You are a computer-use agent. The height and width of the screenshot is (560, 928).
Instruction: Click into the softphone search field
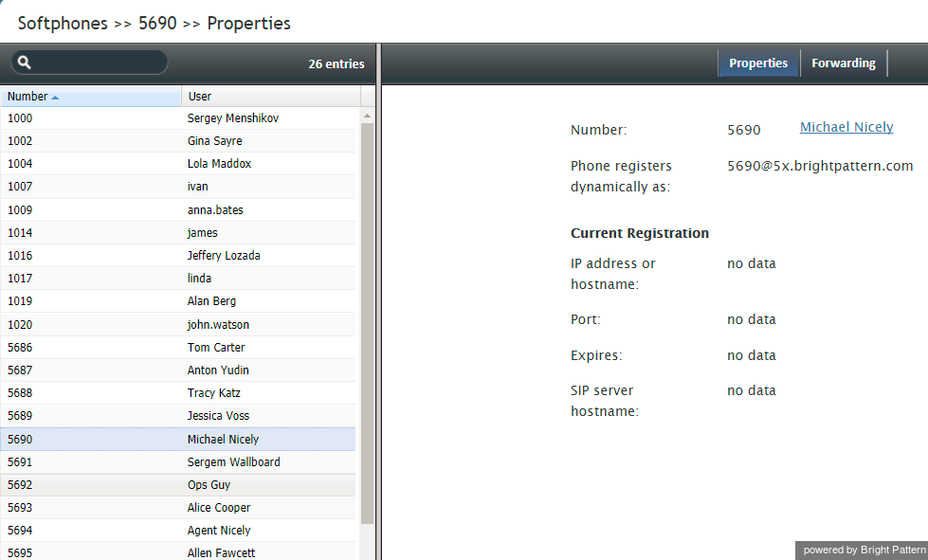coord(98,63)
